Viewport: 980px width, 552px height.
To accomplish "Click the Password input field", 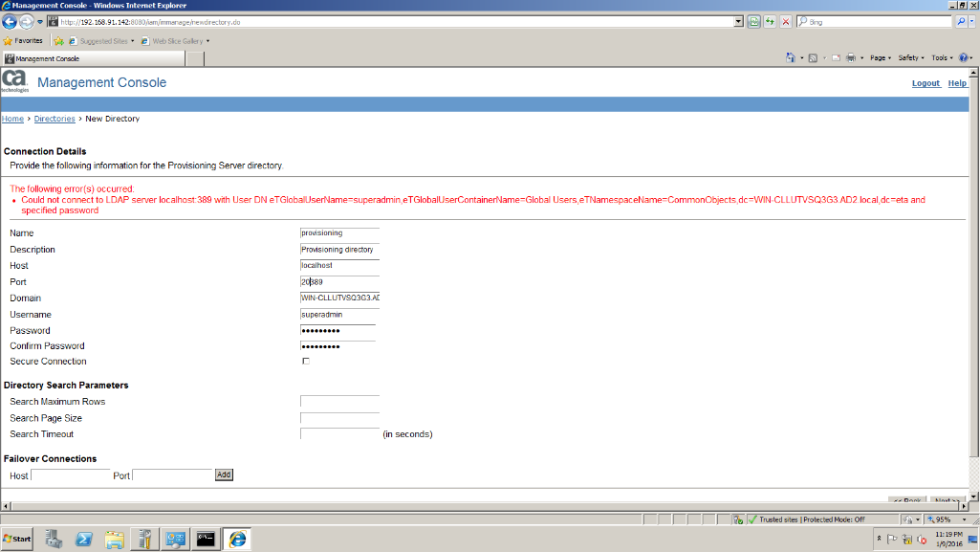I will (x=338, y=331).
